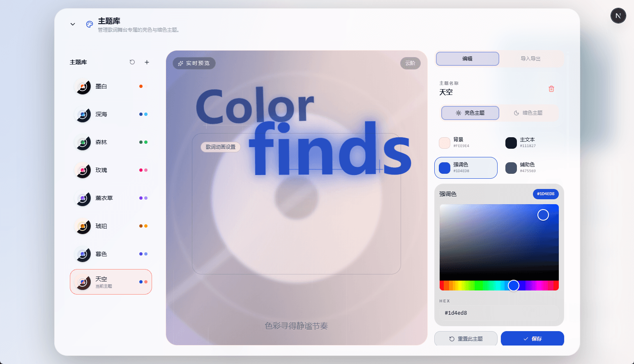Save the theme with 保存 button
The height and width of the screenshot is (364, 634).
(x=533, y=339)
